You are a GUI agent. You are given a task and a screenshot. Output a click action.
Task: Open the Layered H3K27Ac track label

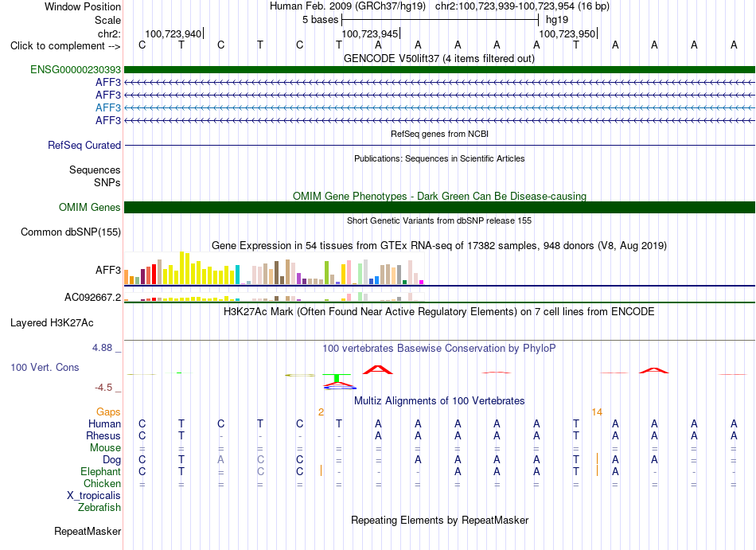(x=52, y=323)
